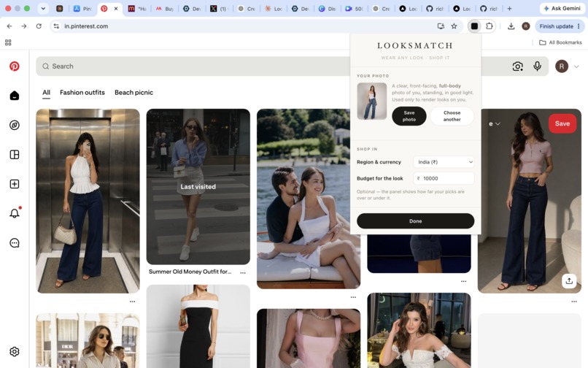
Task: Open the Last visited street outfit pin
Action: coord(198,187)
